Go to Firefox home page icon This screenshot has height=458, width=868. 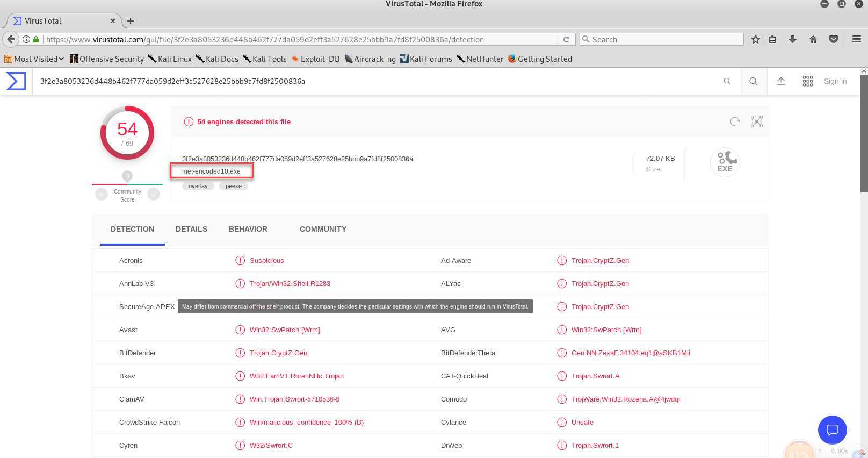click(x=813, y=39)
